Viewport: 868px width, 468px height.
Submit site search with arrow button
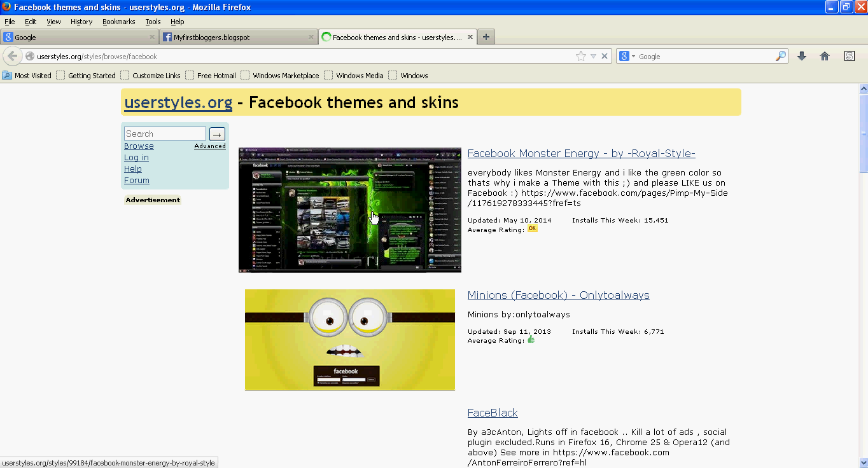tap(217, 134)
